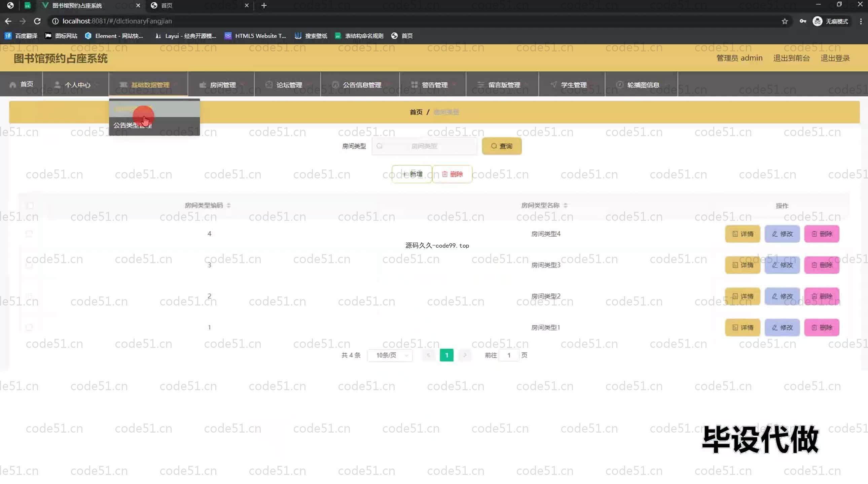
Task: Expand the 个人中心 menu
Action: pos(76,84)
